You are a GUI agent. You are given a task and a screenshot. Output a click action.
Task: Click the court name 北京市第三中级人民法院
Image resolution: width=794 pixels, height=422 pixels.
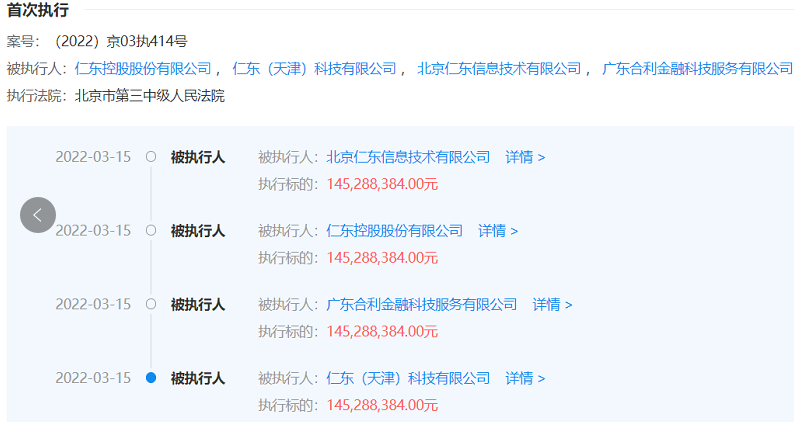[x=150, y=96]
